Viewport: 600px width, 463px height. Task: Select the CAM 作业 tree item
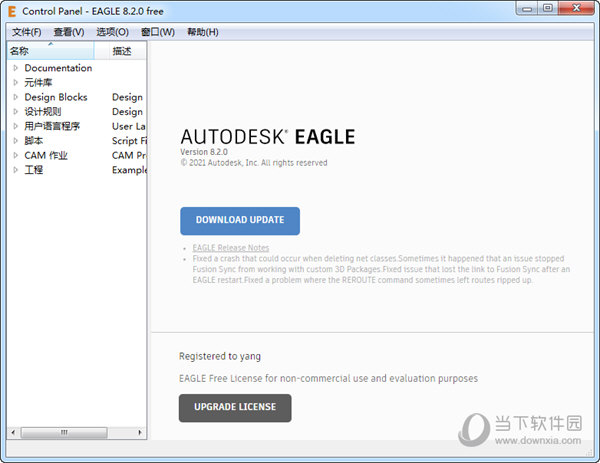[x=46, y=155]
